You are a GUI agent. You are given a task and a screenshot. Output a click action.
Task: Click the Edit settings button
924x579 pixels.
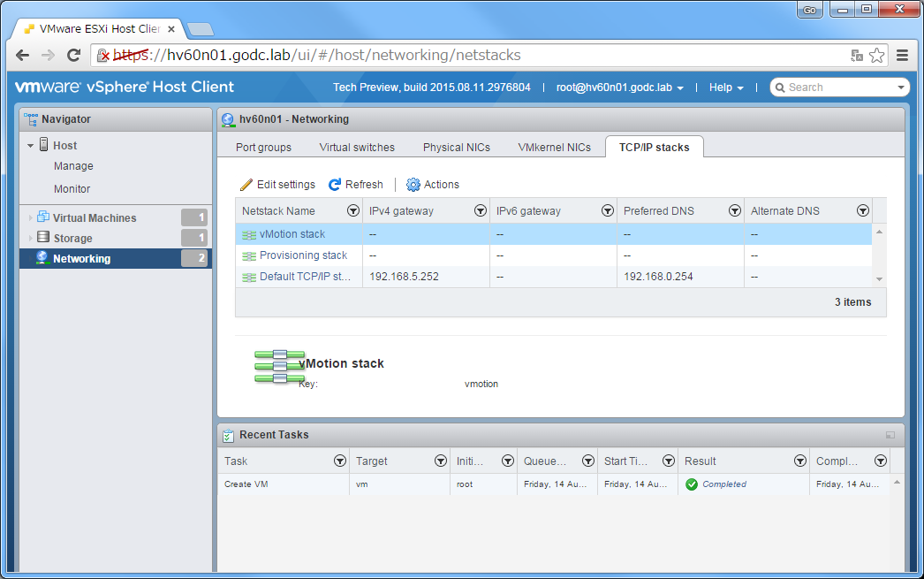pos(277,185)
